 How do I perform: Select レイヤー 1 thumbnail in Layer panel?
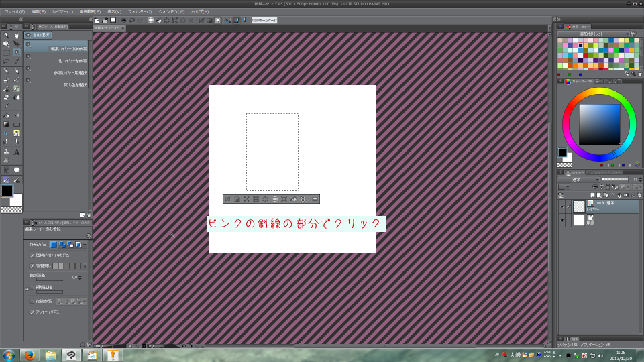point(579,206)
